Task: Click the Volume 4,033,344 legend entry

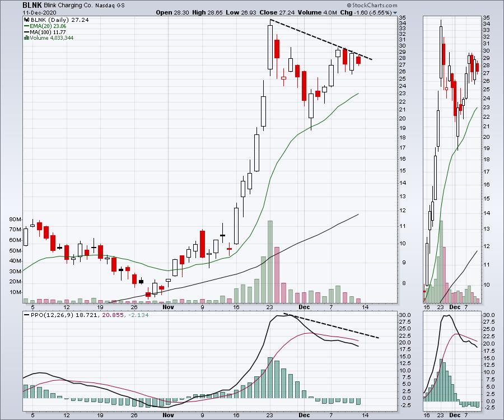Action: click(52, 38)
